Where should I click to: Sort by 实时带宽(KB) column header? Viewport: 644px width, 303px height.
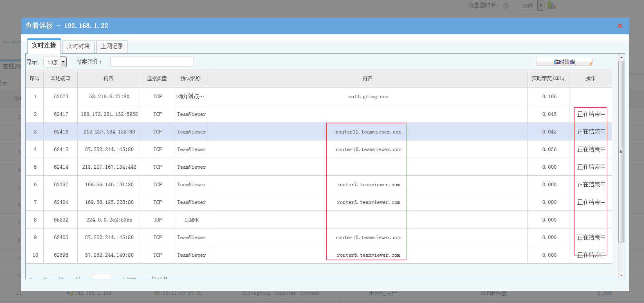pos(548,79)
